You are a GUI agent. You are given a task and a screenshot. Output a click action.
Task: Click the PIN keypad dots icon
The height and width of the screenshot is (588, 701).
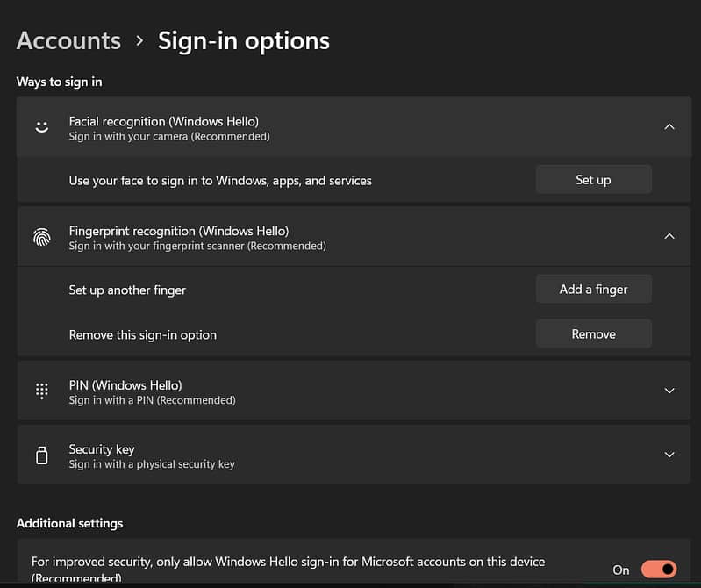41,391
